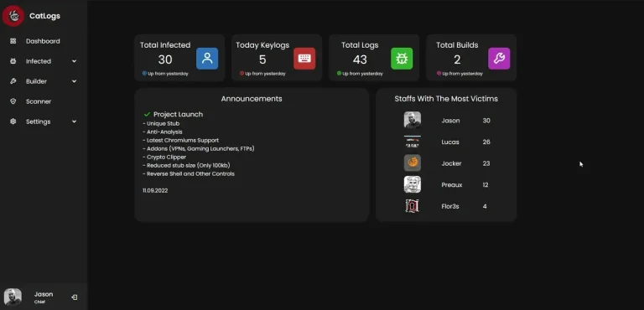Screen dimensions: 644x310
Task: Click the logout icon beside Jason
Action: [x=75, y=297]
